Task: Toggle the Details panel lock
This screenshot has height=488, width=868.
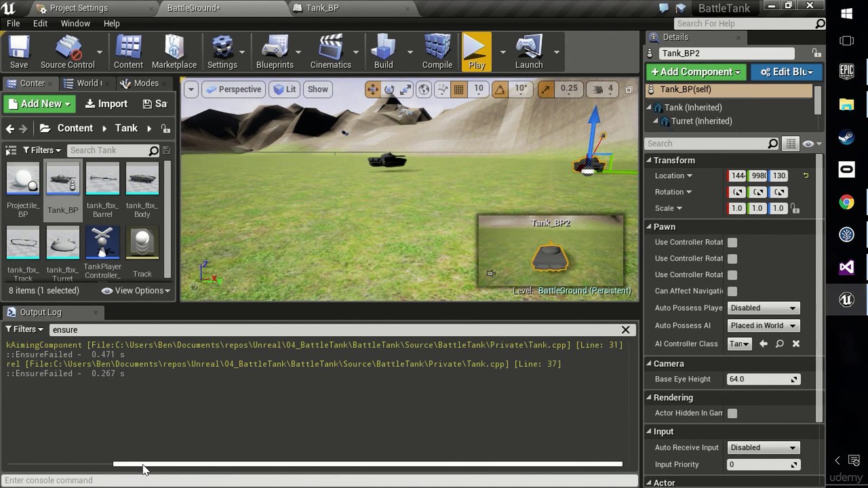Action: (x=816, y=54)
